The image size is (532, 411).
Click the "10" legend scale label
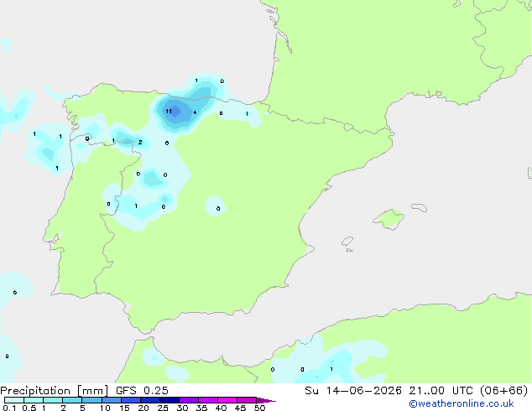click(x=105, y=408)
